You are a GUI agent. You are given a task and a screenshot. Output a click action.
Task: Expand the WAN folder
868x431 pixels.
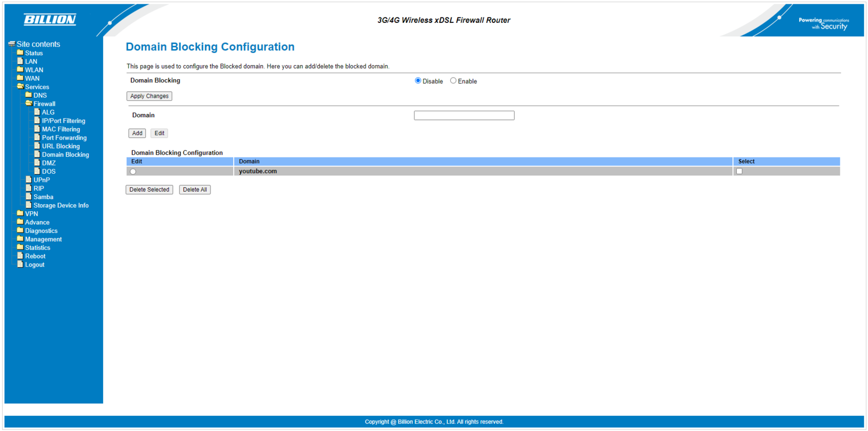(20, 78)
